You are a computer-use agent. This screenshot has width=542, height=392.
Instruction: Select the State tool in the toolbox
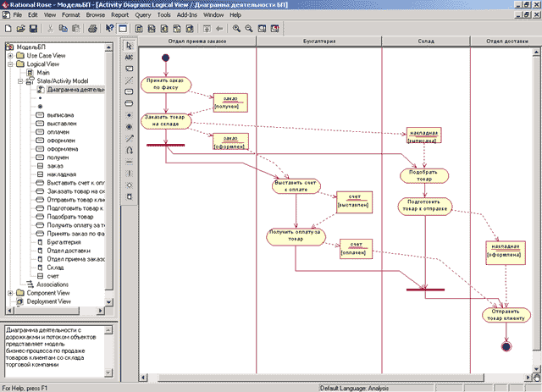[129, 92]
